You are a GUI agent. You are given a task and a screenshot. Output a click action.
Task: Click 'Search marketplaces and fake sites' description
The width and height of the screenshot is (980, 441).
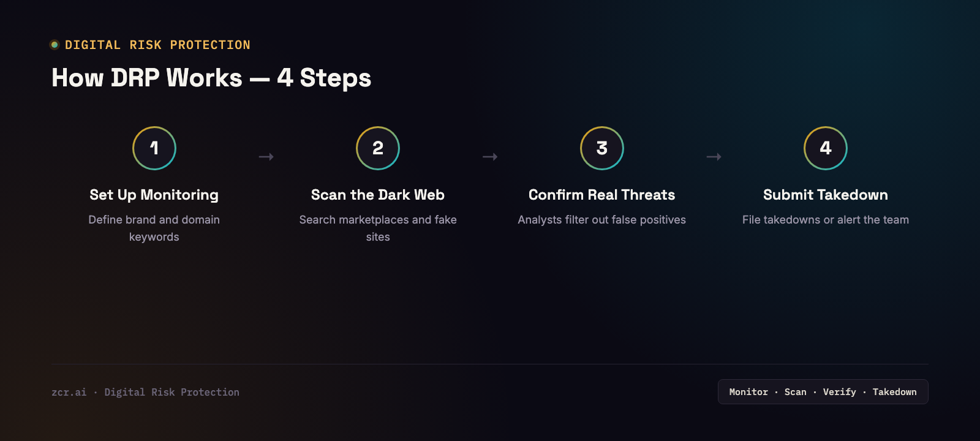pos(378,228)
